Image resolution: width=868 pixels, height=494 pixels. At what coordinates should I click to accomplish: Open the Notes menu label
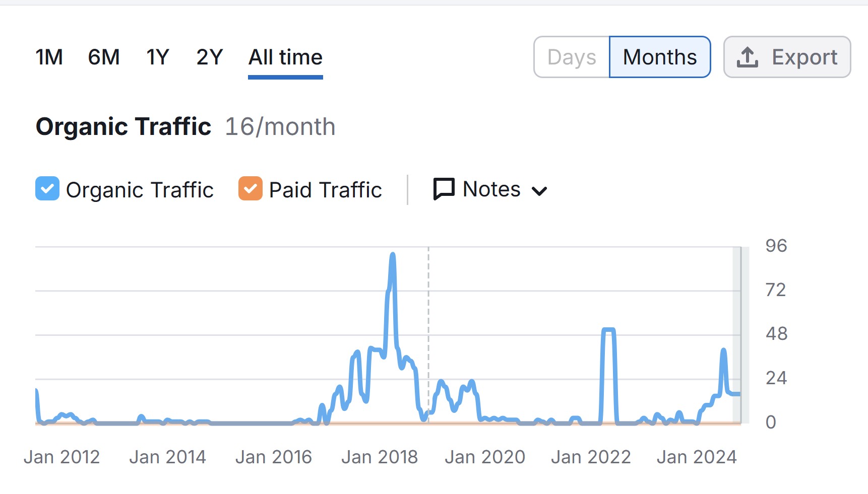(491, 189)
